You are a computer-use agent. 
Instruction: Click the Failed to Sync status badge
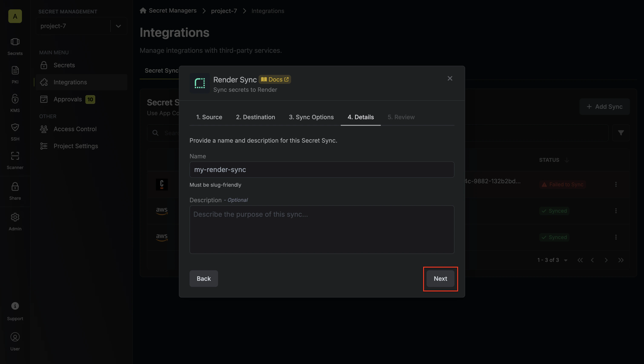(x=562, y=185)
